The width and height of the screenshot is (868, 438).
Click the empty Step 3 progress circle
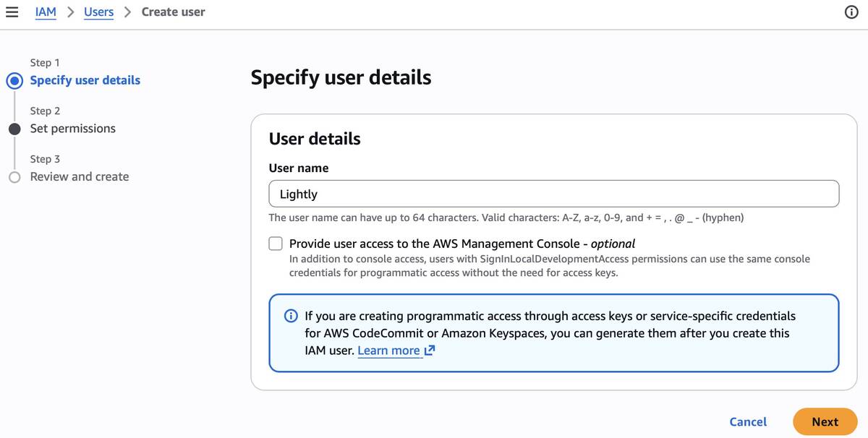14,176
